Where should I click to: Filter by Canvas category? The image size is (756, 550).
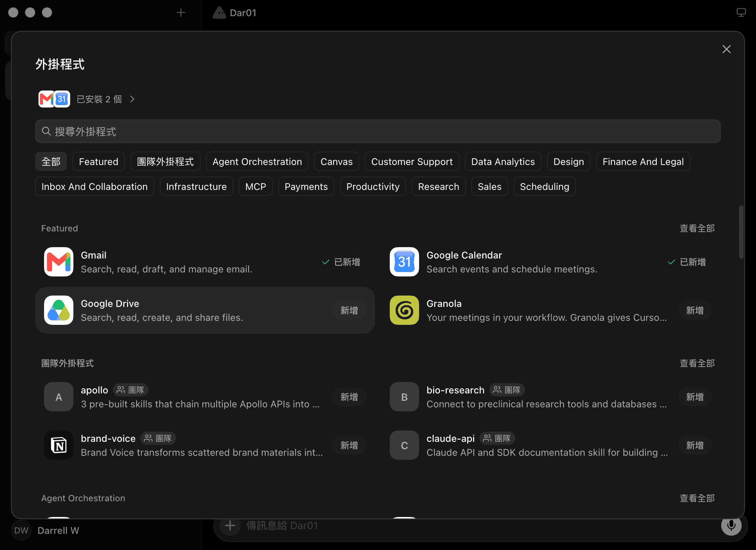337,161
